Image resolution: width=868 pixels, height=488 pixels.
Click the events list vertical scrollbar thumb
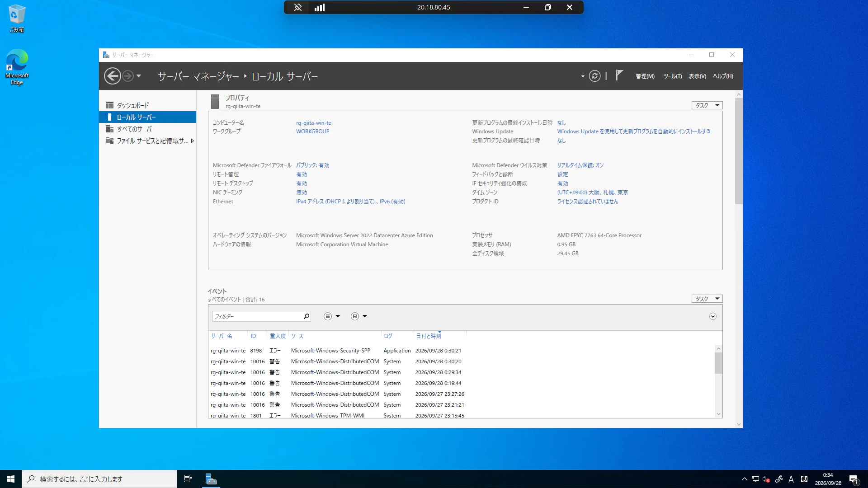coord(718,363)
